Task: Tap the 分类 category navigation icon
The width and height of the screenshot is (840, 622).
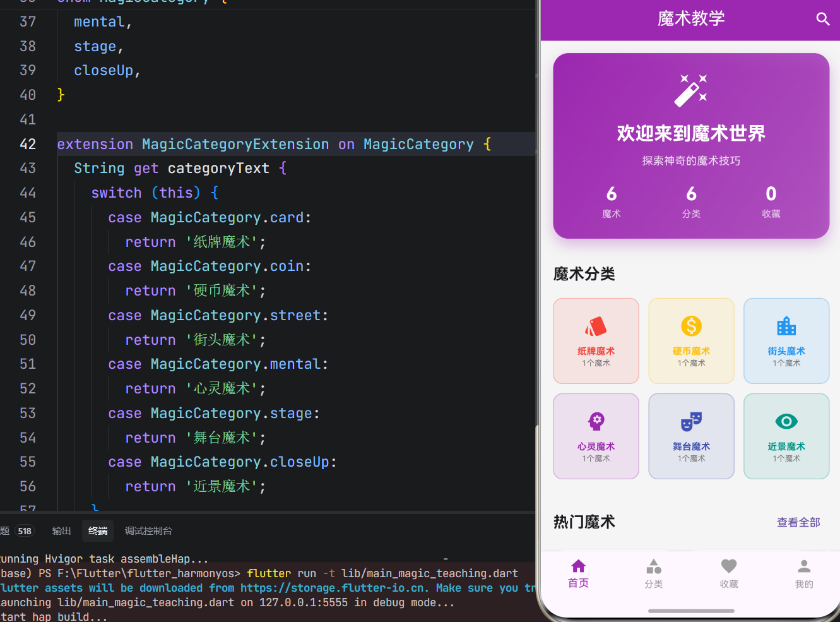Action: pos(653,566)
